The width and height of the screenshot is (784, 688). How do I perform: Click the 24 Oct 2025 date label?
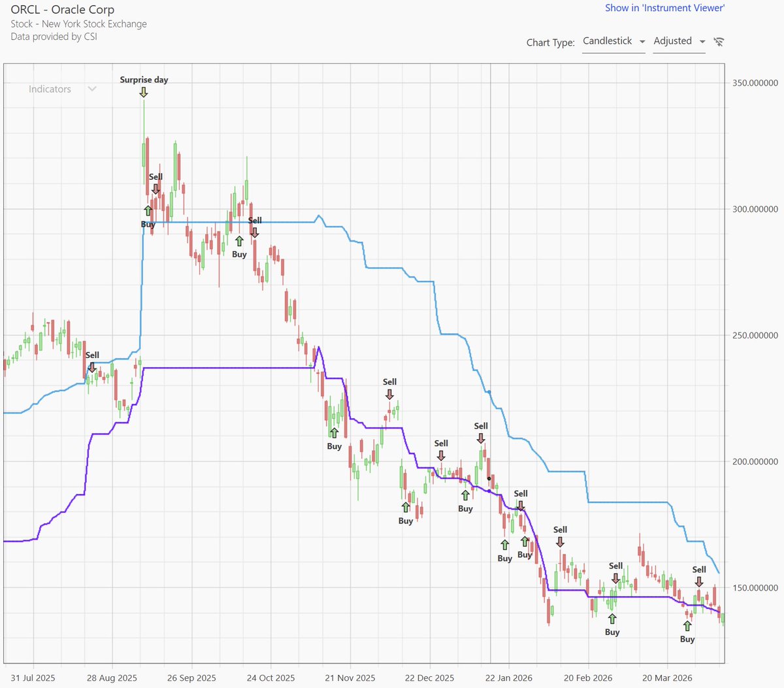coord(270,678)
